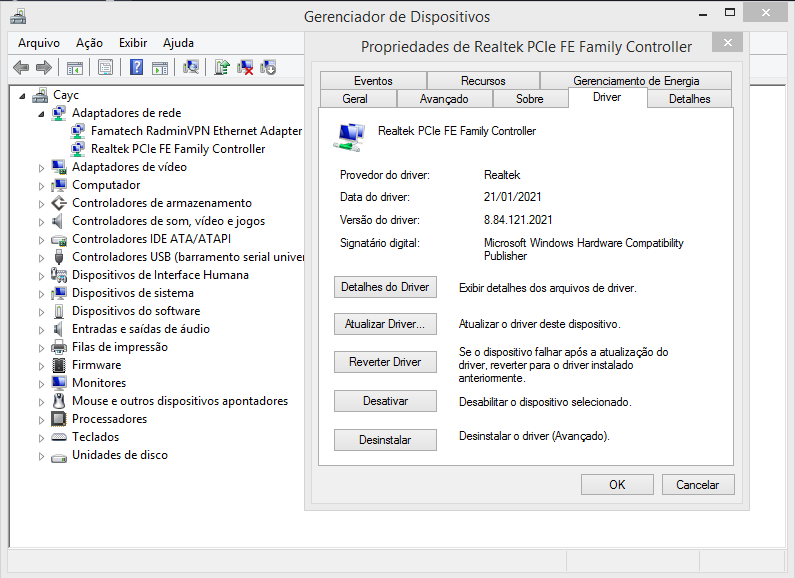
Task: Click the Reverter Driver button
Action: click(385, 362)
